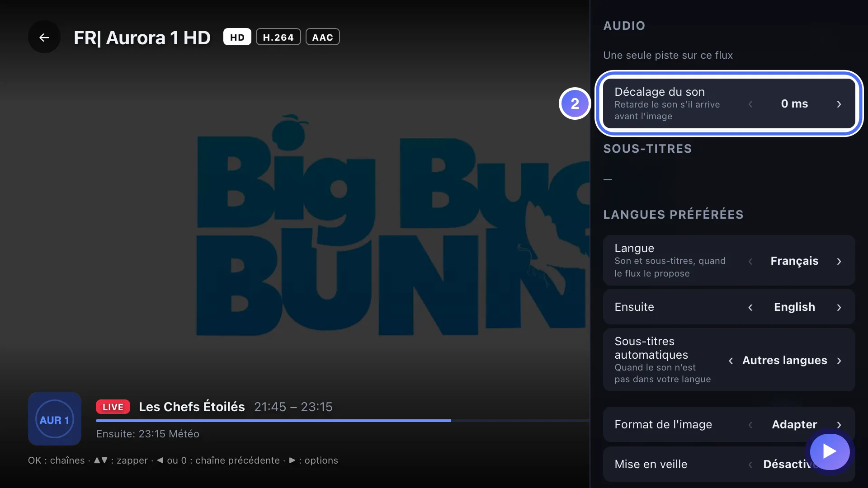Click the 0 ms delay value
Image resolution: width=868 pixels, height=488 pixels.
coord(794,104)
